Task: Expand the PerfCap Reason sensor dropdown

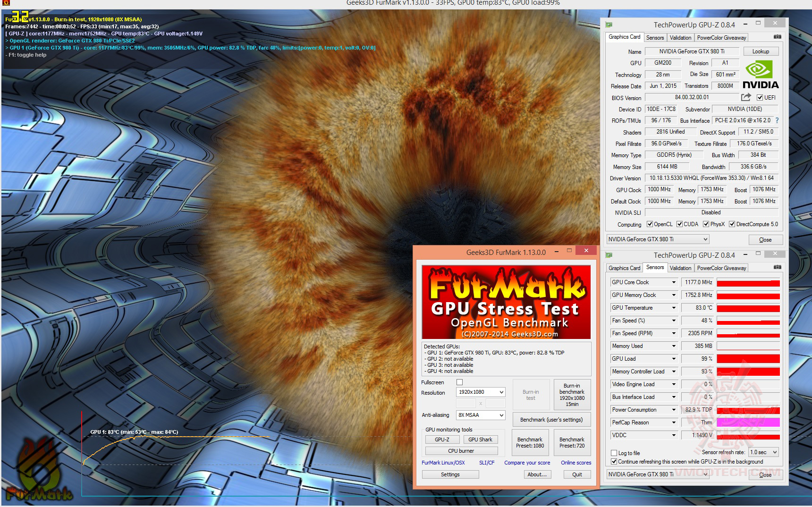Action: 674,422
